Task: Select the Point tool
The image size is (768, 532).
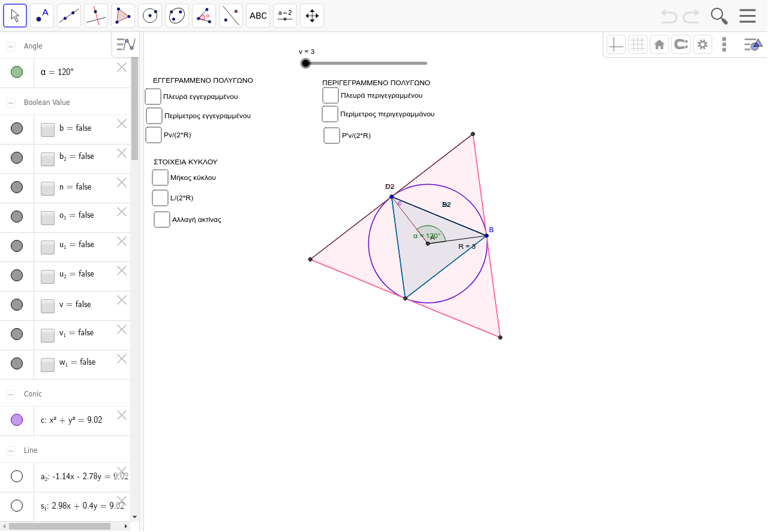Action: [42, 16]
